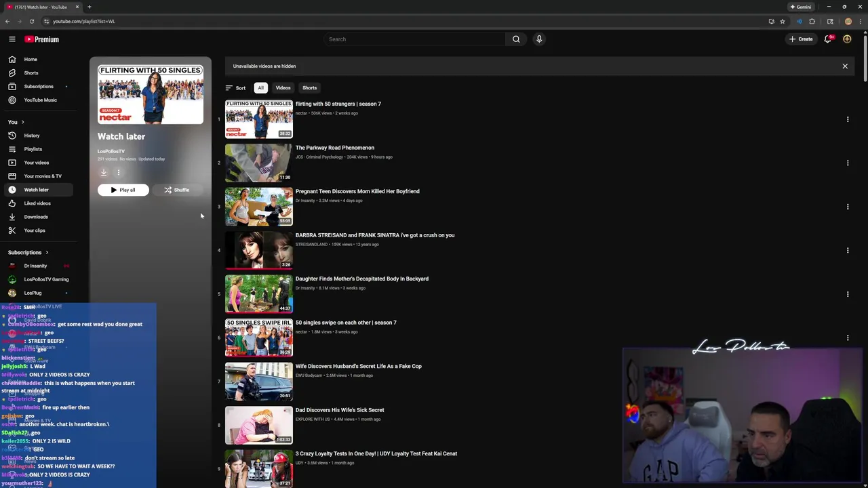868x488 pixels.
Task: Open Your videos in sidebar
Action: point(38,163)
